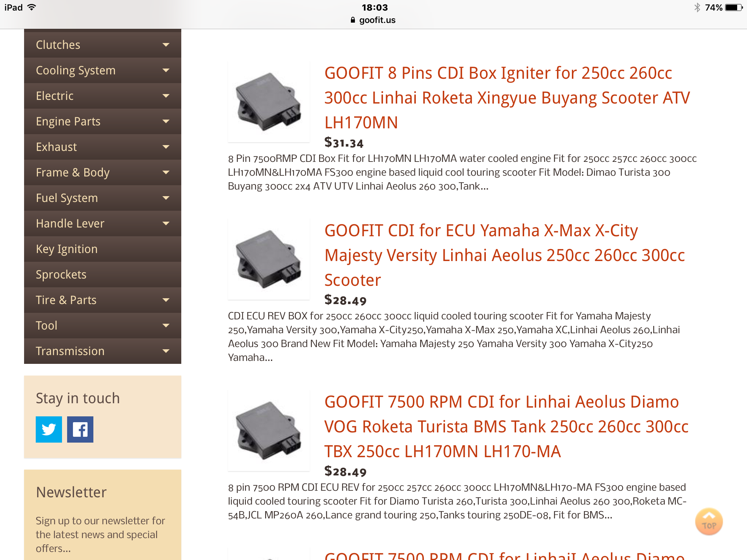Expand the Clutches submenu arrow
The height and width of the screenshot is (560, 747).
point(166,45)
